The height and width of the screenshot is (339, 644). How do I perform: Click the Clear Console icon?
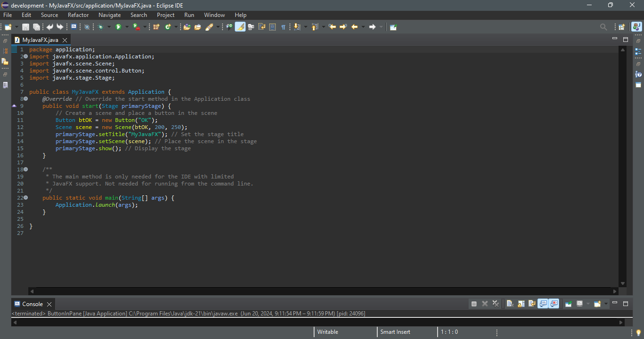tap(510, 304)
